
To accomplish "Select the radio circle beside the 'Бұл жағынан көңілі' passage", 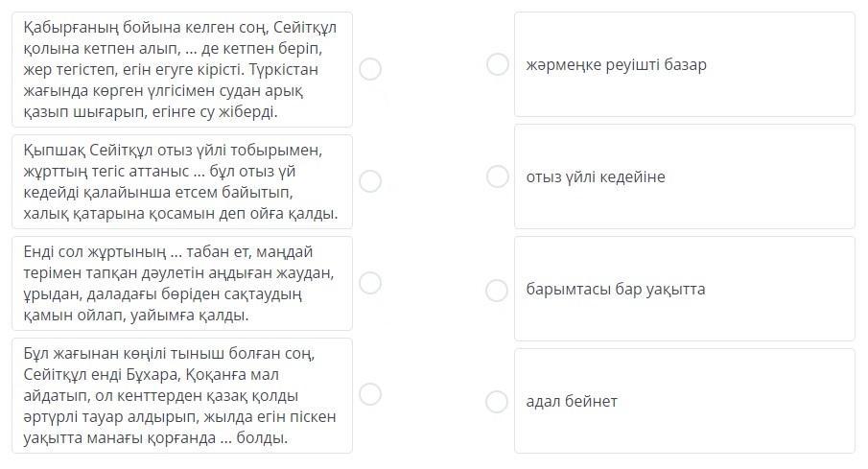I will click(370, 394).
